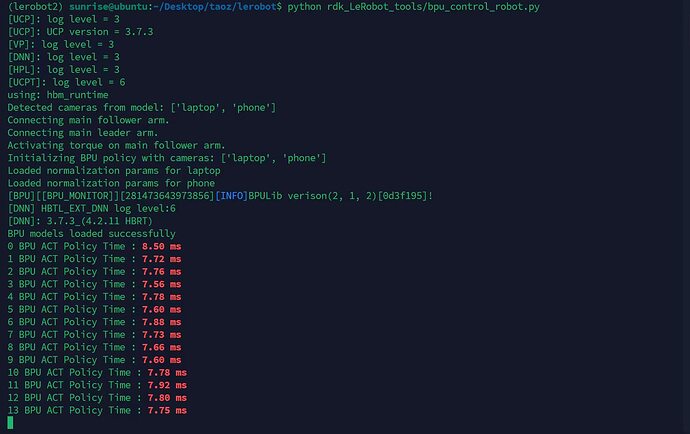Click the 'BPU models loaded successfully' line
This screenshot has height=434, width=690.
click(92, 234)
